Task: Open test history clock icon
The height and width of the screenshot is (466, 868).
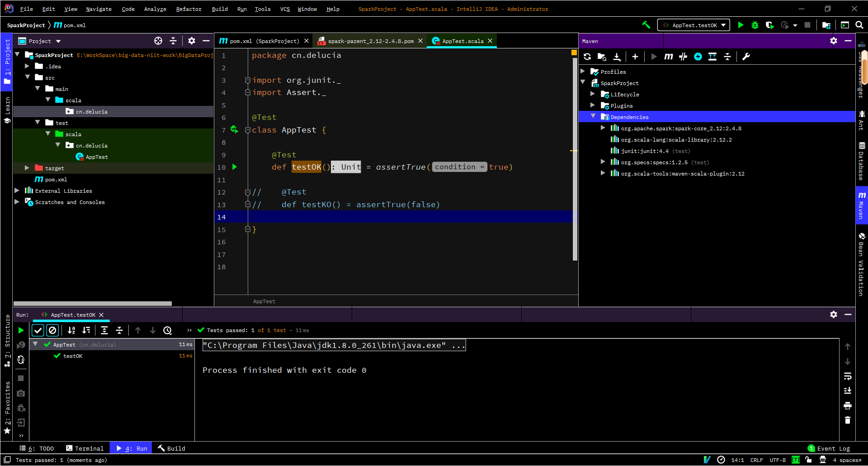Action: pyautogui.click(x=168, y=330)
